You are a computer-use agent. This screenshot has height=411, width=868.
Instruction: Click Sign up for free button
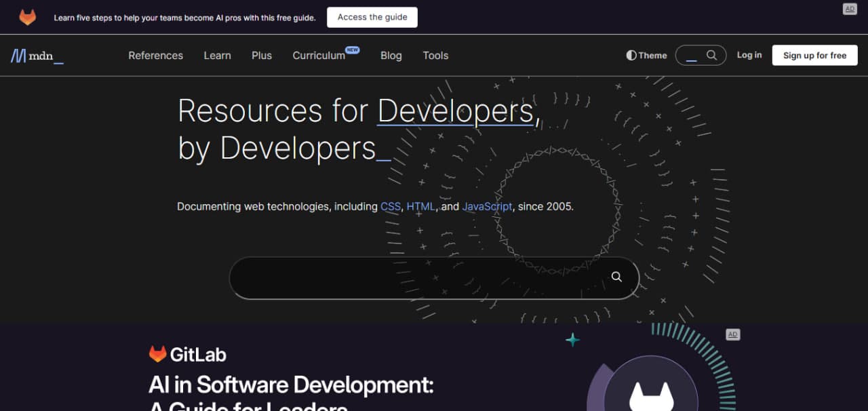coord(814,56)
